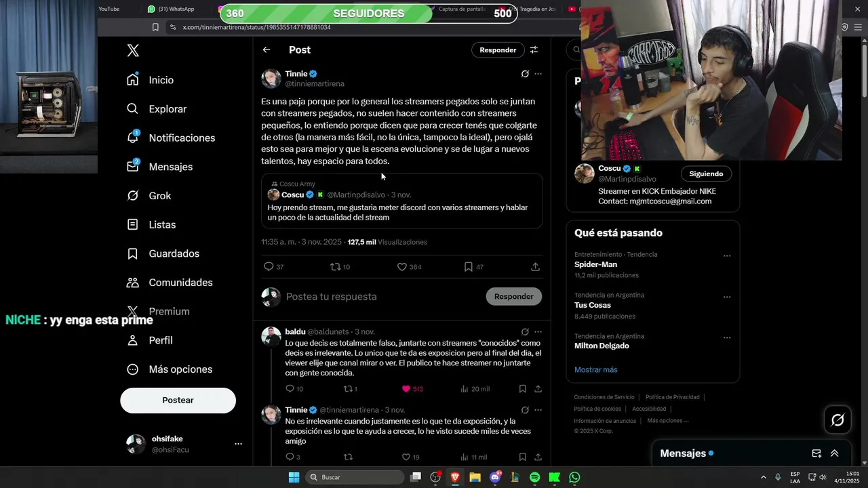Open the reply filter settings icon
868x488 pixels.
(x=534, y=50)
